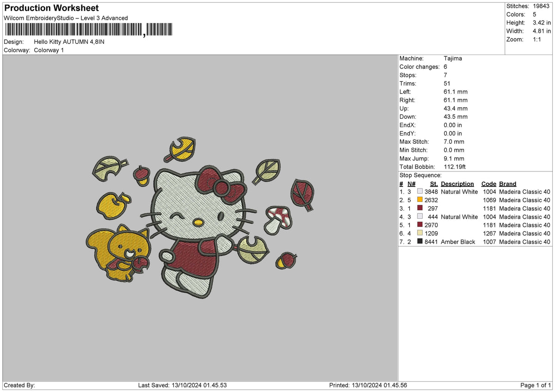555x392 pixels.
Task: Select the Stitches value 19843
Action: pos(542,6)
